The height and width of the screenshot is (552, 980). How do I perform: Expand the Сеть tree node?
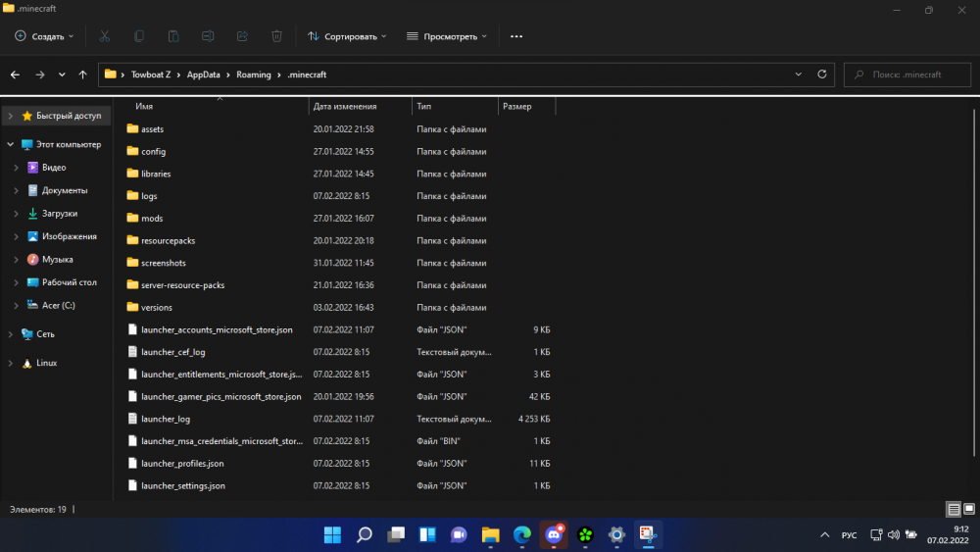[10, 333]
